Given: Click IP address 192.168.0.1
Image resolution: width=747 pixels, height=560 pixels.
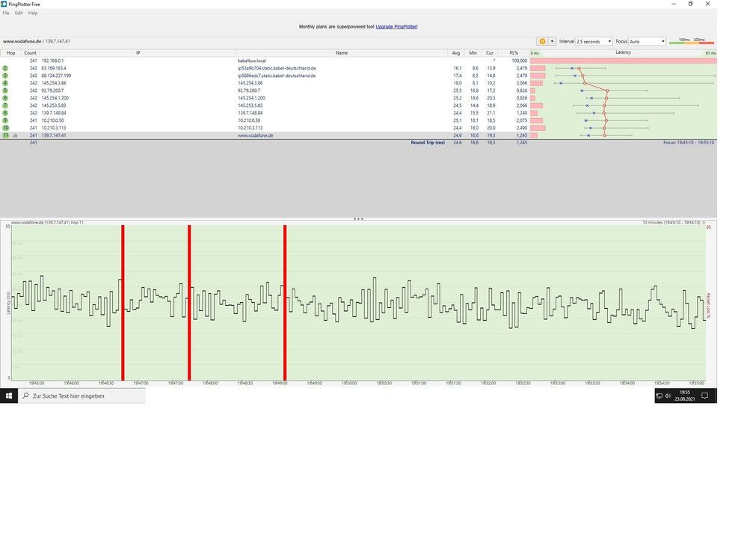Looking at the screenshot, I should point(52,61).
